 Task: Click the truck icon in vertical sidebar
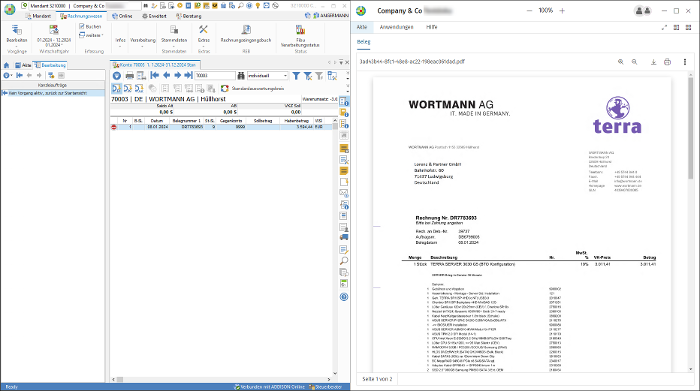pos(344,237)
